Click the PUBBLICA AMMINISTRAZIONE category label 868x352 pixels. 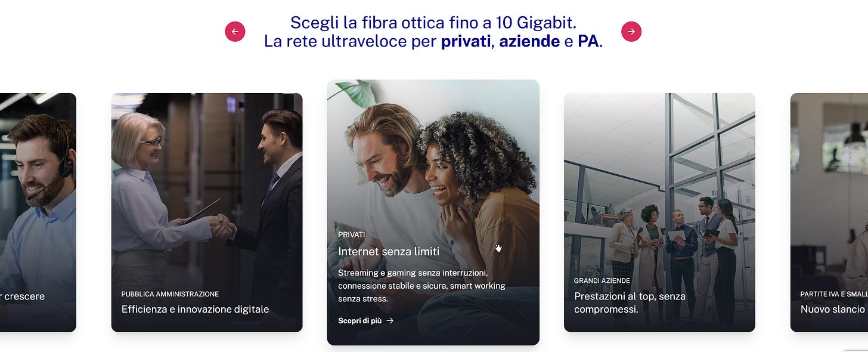pos(170,294)
